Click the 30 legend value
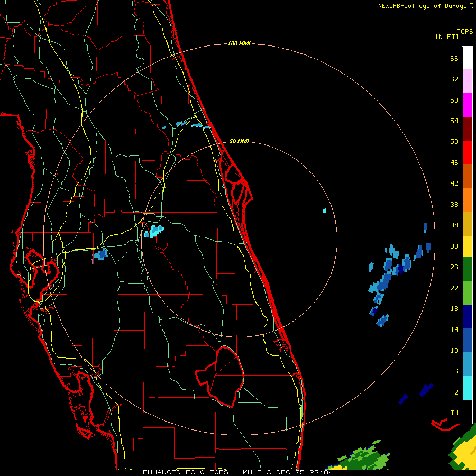 [454, 246]
